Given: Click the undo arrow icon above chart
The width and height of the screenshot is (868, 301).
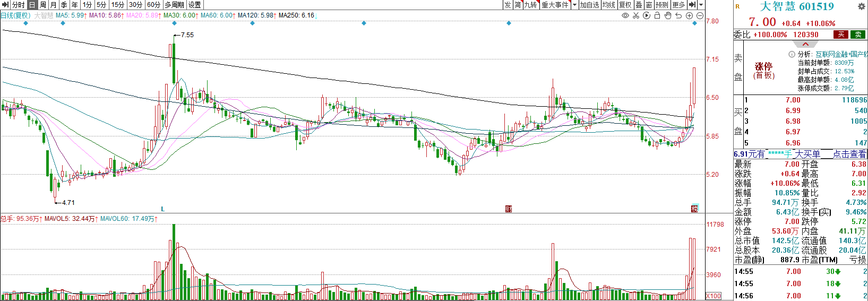Looking at the screenshot, I should (678, 15).
